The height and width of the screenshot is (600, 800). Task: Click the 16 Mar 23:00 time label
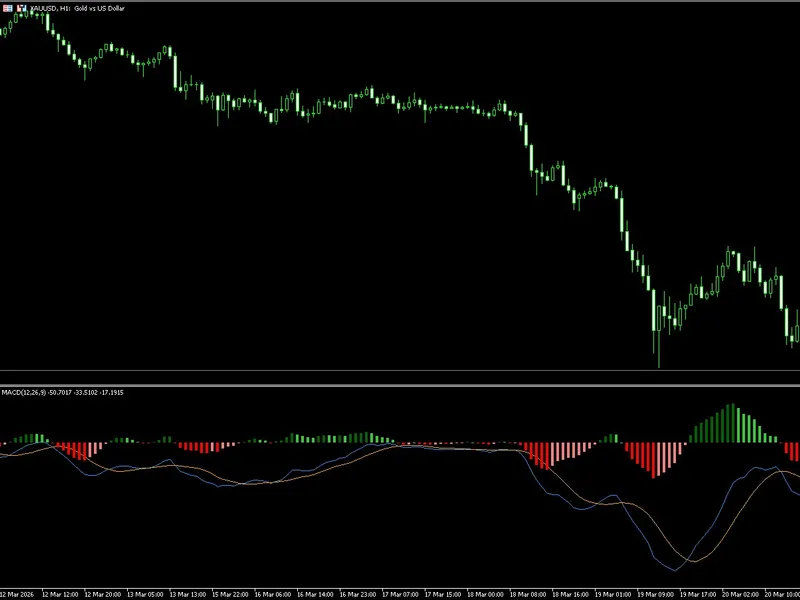(x=358, y=595)
